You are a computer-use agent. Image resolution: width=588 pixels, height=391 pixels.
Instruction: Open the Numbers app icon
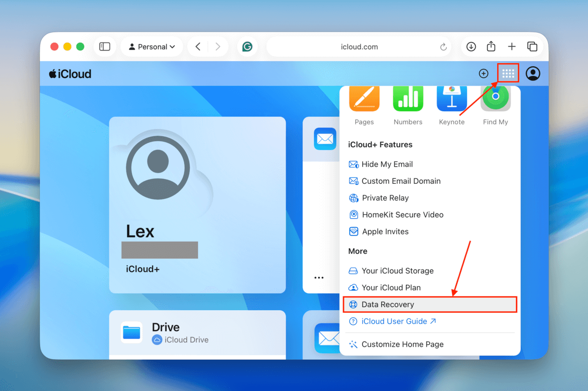click(408, 98)
